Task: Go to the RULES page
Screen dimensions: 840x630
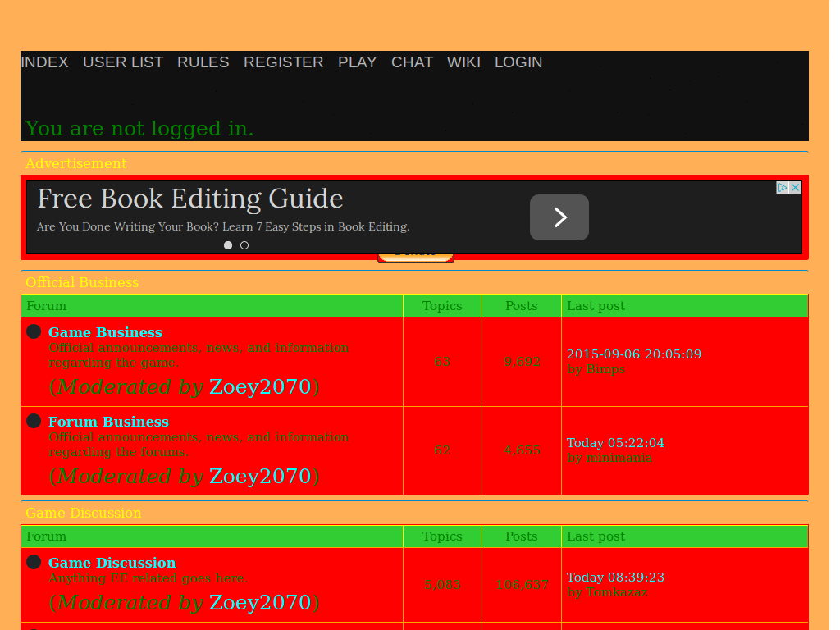Action: click(x=203, y=62)
